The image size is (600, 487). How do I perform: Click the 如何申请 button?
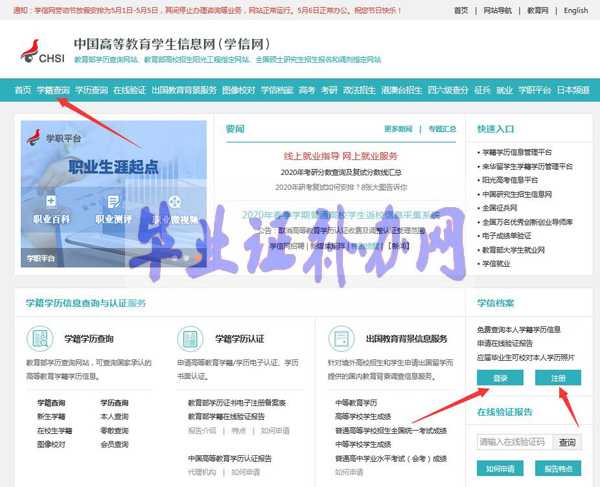[x=500, y=468]
